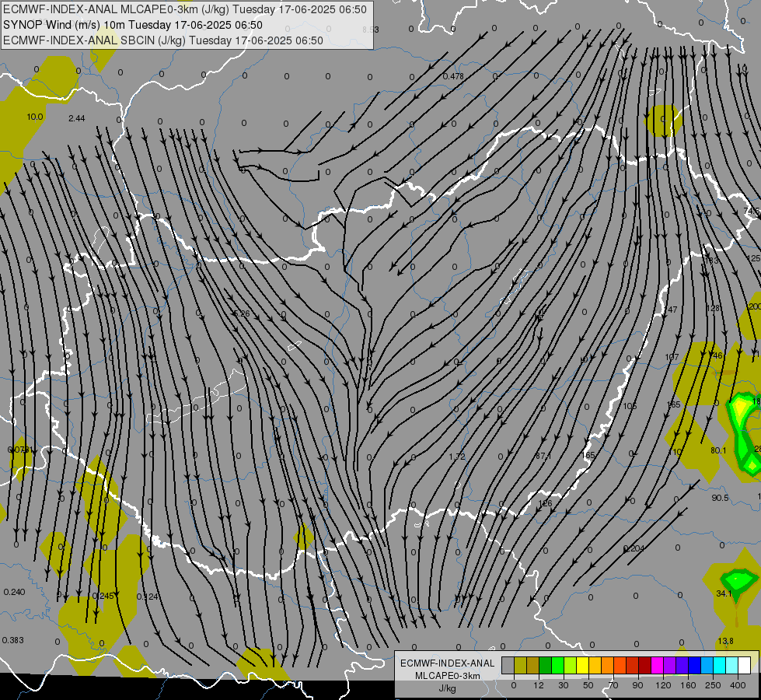Pick the dark green legend swatch
This screenshot has height=700, width=761.
pos(546,666)
